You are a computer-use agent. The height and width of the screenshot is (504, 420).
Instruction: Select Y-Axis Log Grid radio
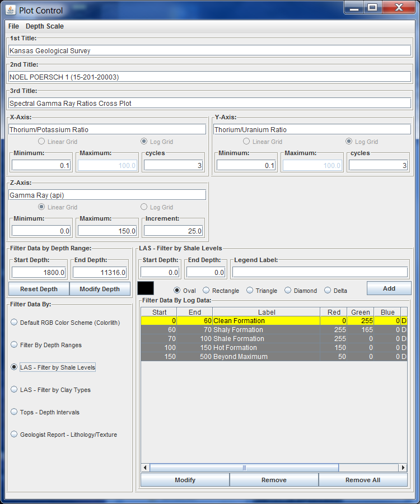click(362, 142)
